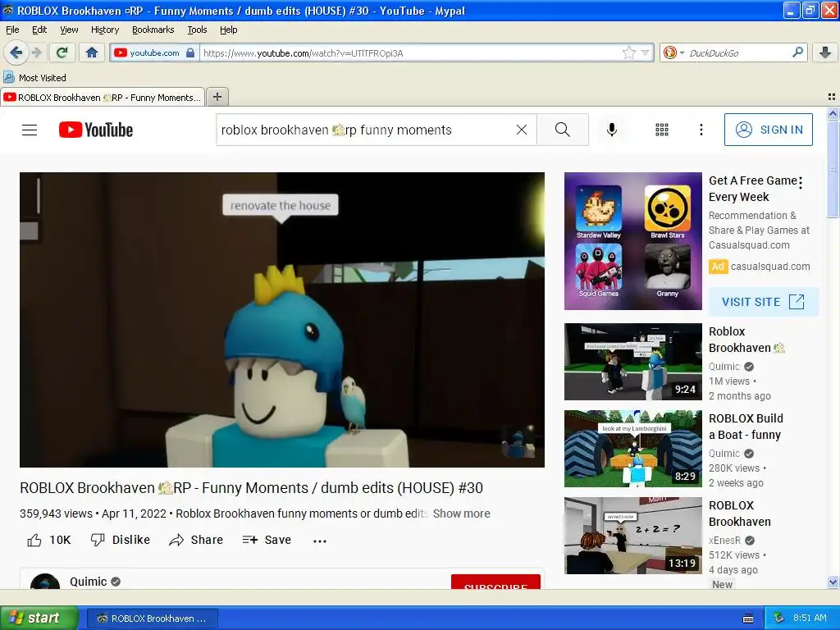Open the Share button
The height and width of the screenshot is (630, 840).
click(x=196, y=540)
